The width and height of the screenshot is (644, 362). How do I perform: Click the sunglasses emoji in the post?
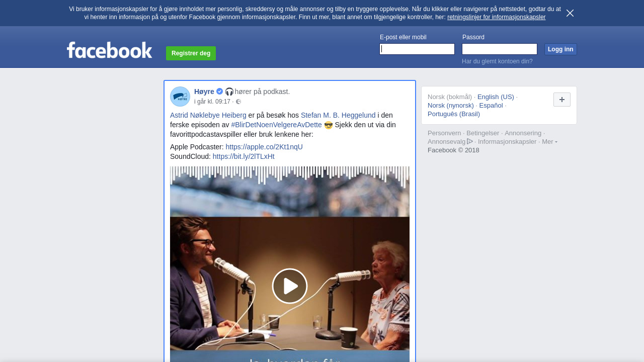pyautogui.click(x=329, y=125)
